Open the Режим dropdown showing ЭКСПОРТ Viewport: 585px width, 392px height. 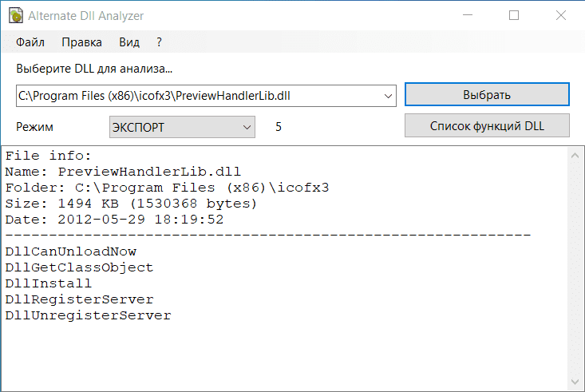click(182, 126)
